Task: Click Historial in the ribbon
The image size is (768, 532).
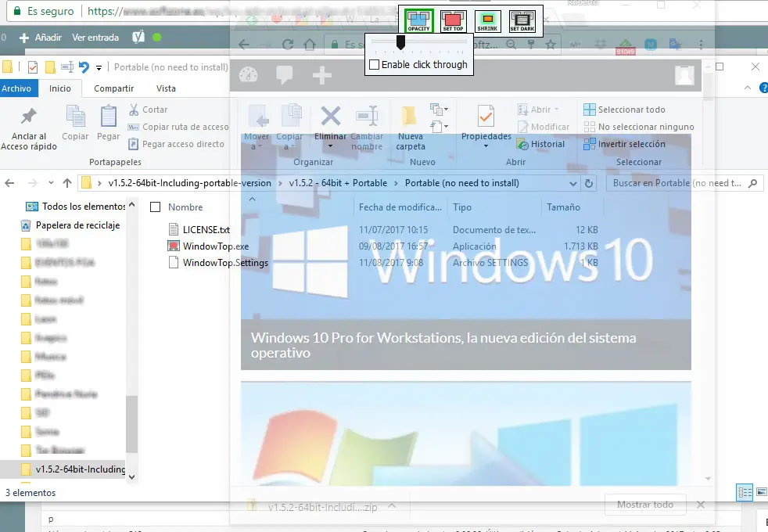Action: click(541, 144)
